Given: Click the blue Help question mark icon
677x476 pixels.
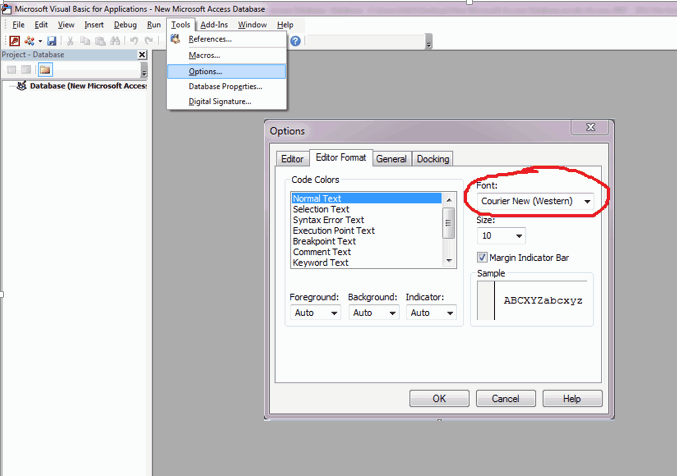Looking at the screenshot, I should pyautogui.click(x=295, y=41).
